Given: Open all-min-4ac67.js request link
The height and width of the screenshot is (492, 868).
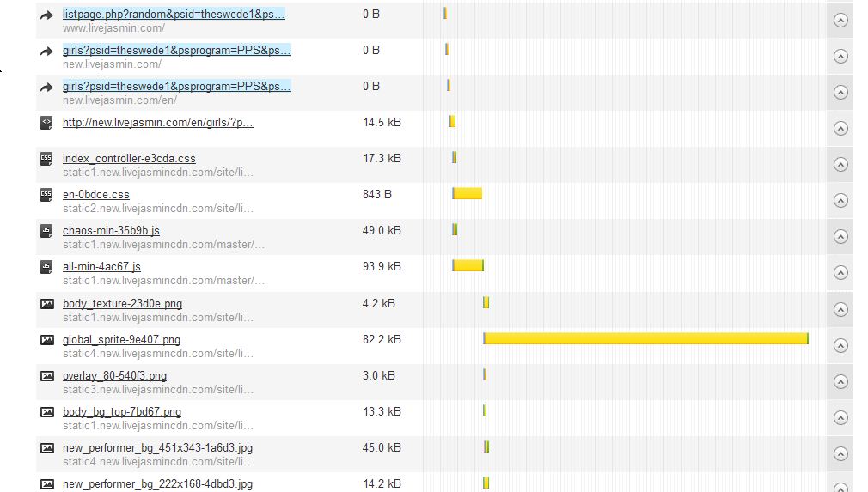Looking at the screenshot, I should point(101,266).
